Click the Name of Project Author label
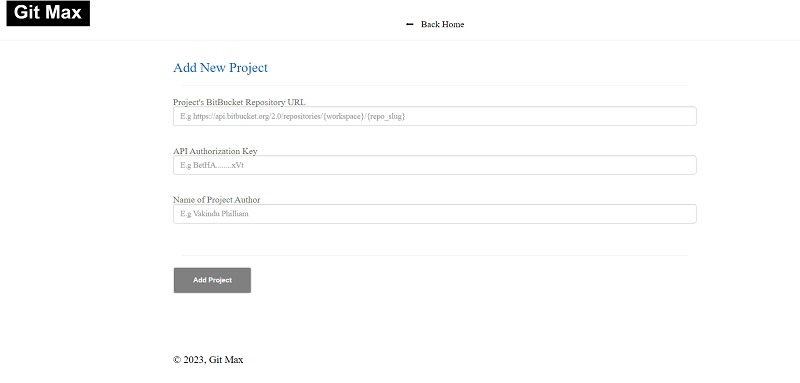 216,200
